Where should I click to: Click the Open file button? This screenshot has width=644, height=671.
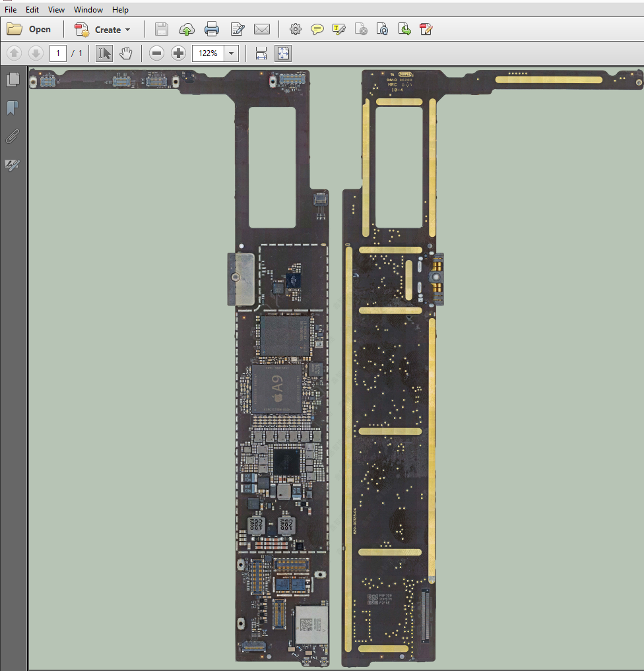30,29
